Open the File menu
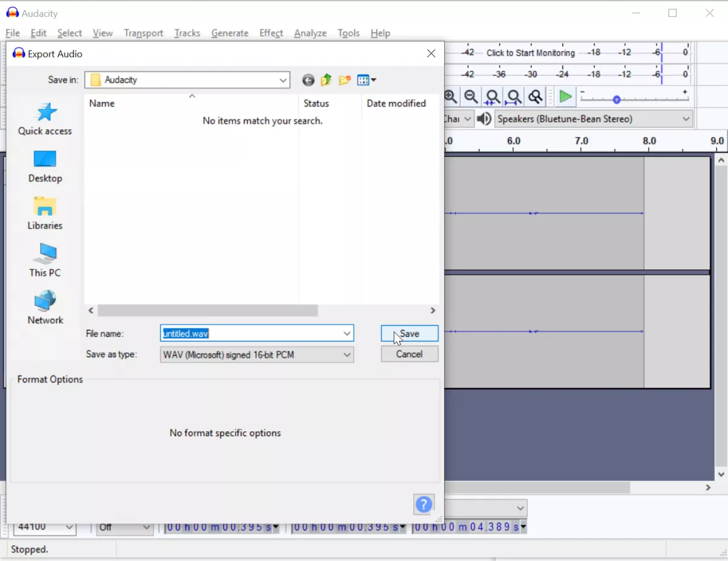728x561 pixels. tap(13, 33)
